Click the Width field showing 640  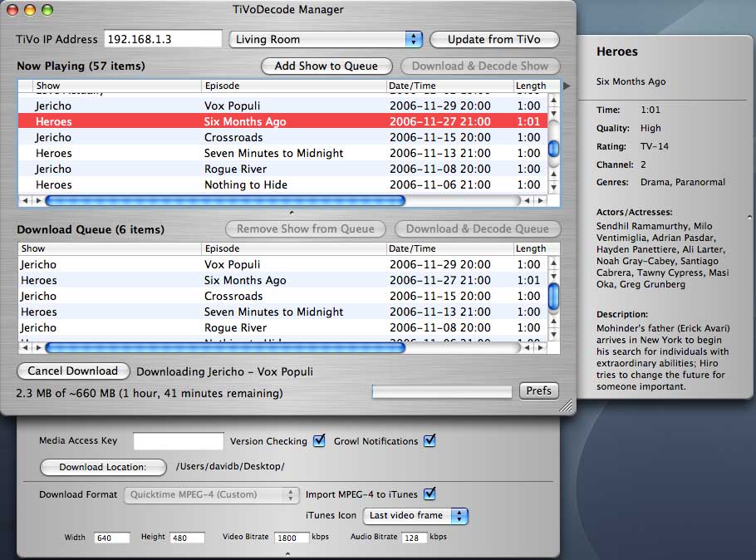click(112, 538)
